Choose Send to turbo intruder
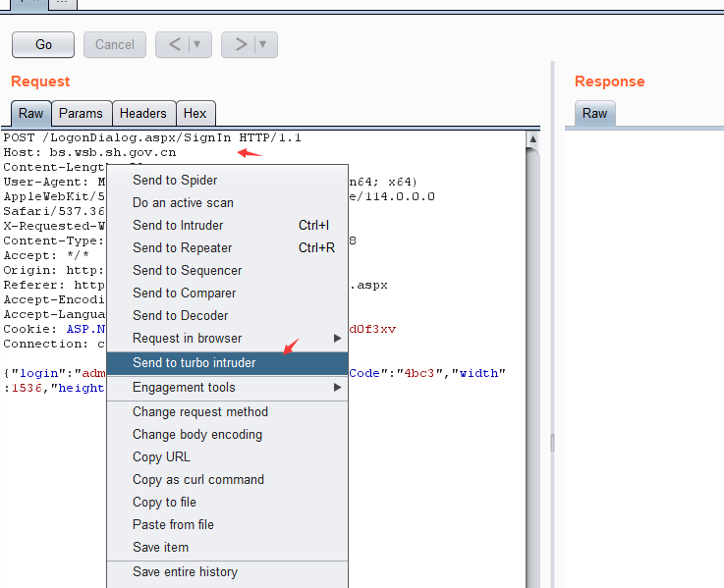 click(x=195, y=363)
